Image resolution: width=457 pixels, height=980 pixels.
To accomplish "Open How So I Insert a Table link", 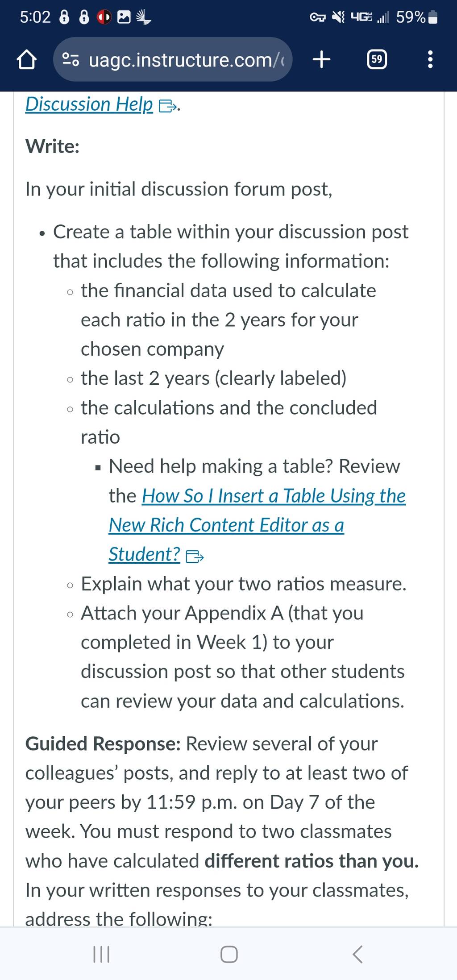I will tap(274, 496).
